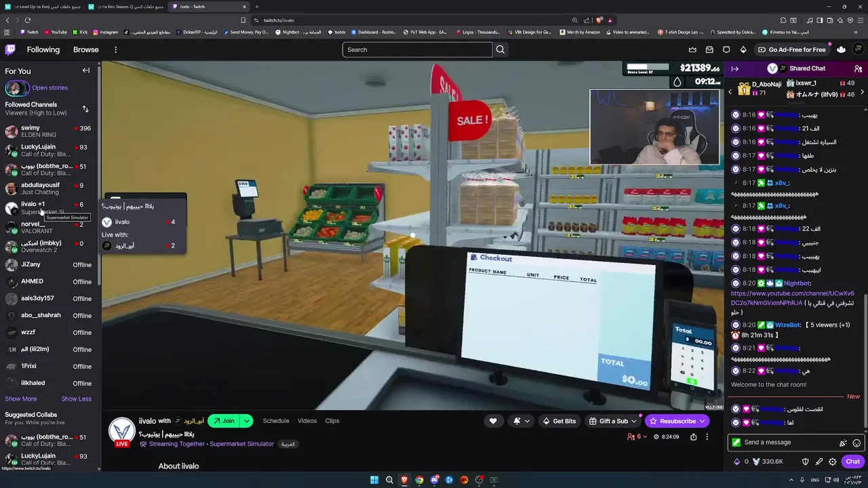
Task: Expand the Streaming Together viewers count dropdown
Action: click(x=637, y=437)
